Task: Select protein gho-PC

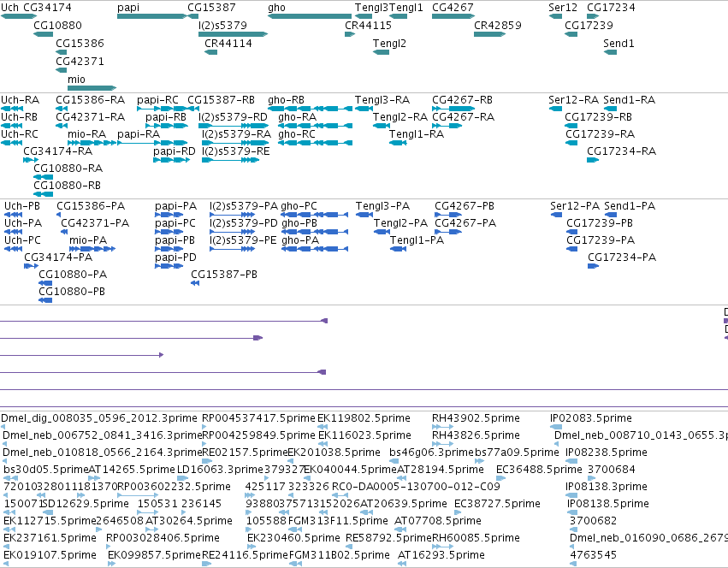Action: pyautogui.click(x=299, y=206)
